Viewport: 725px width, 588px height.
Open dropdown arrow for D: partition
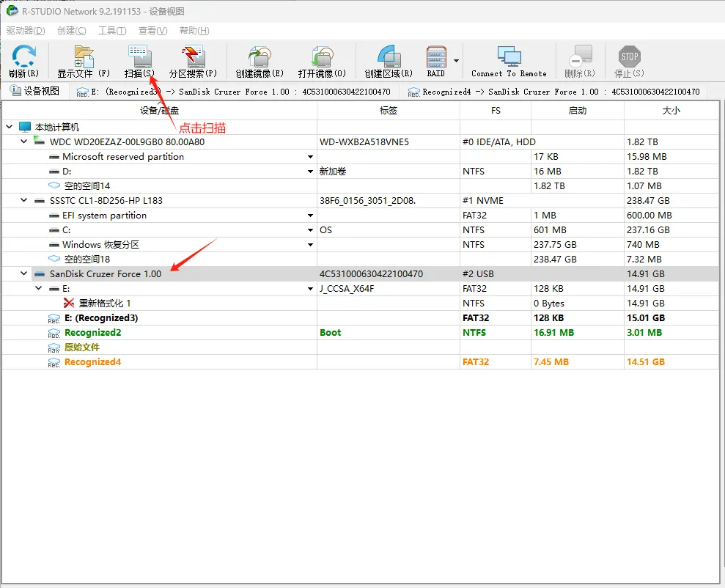tap(310, 172)
